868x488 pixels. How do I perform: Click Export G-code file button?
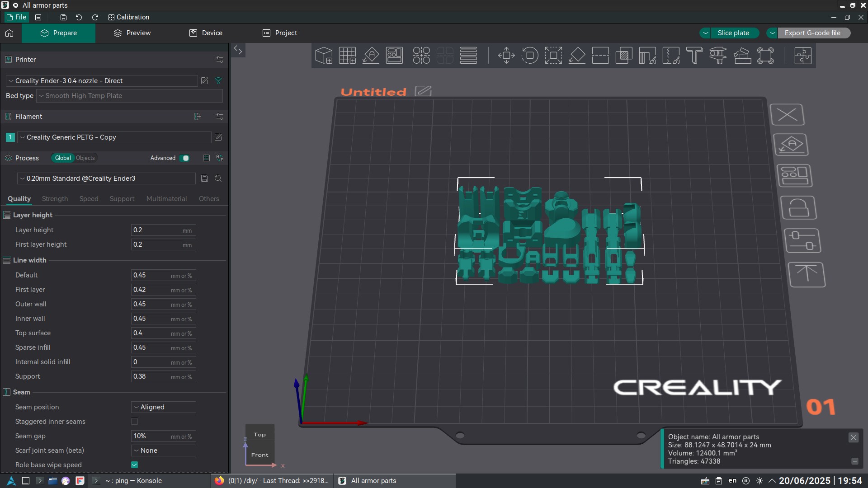813,33
